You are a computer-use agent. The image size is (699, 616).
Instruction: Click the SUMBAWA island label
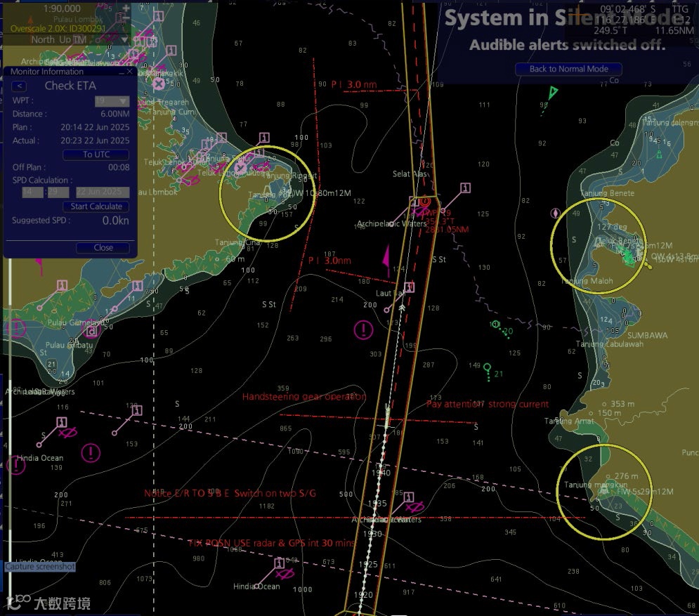coord(647,335)
